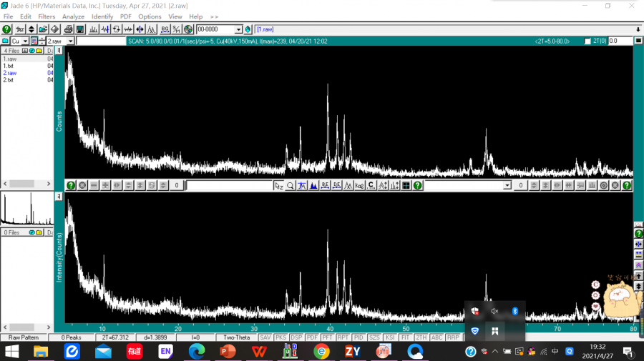Click the Two-Theta status button
Screen dimensions: 644x361
click(237, 337)
